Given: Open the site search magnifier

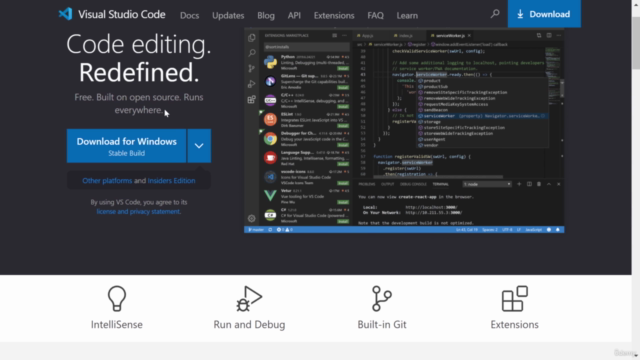Looking at the screenshot, I should [495, 14].
